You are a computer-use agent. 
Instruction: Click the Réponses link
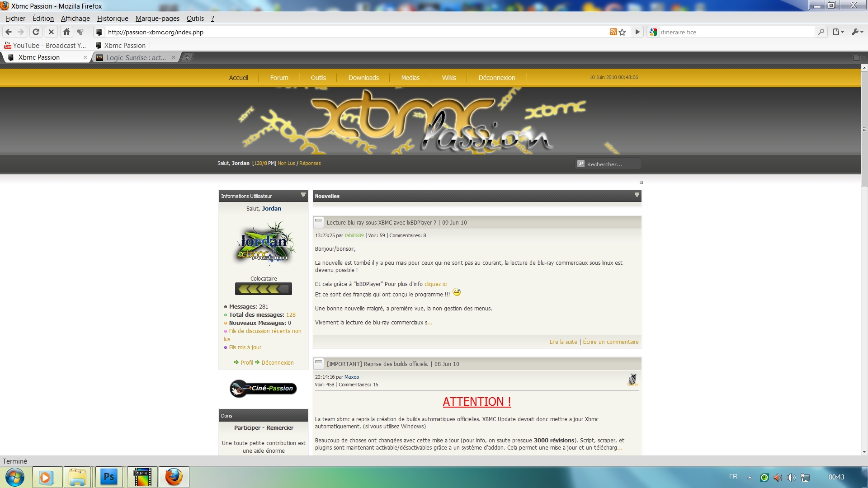coord(310,163)
